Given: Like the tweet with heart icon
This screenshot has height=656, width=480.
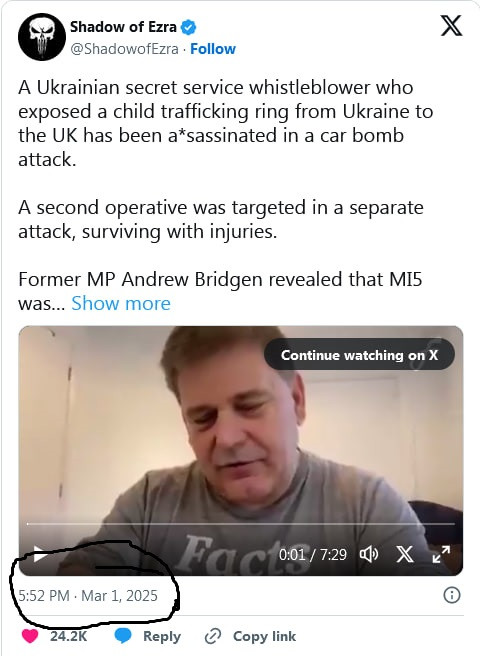Looking at the screenshot, I should (30, 636).
